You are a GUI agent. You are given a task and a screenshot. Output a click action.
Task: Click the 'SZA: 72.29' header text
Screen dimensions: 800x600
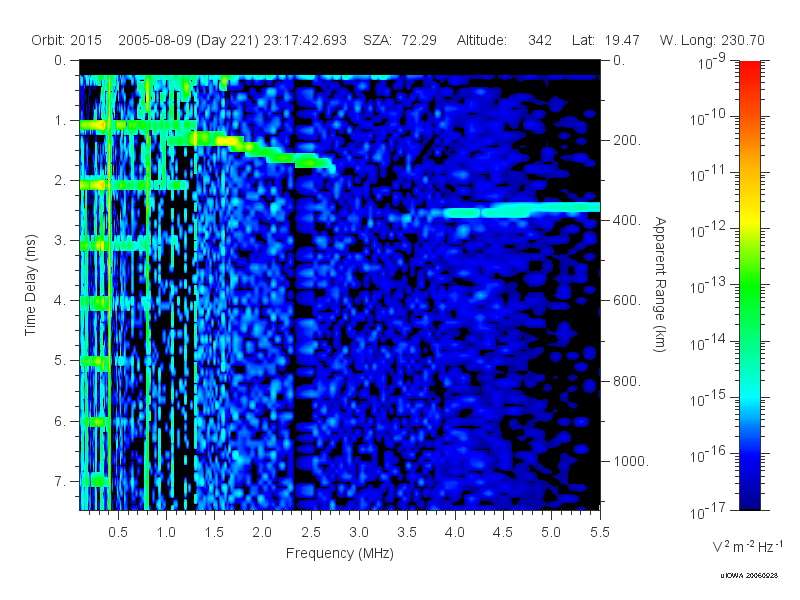tap(399, 40)
